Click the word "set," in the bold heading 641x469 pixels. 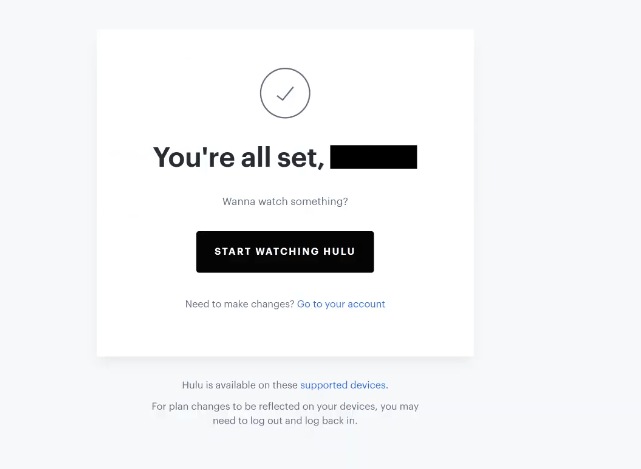[x=301, y=158]
